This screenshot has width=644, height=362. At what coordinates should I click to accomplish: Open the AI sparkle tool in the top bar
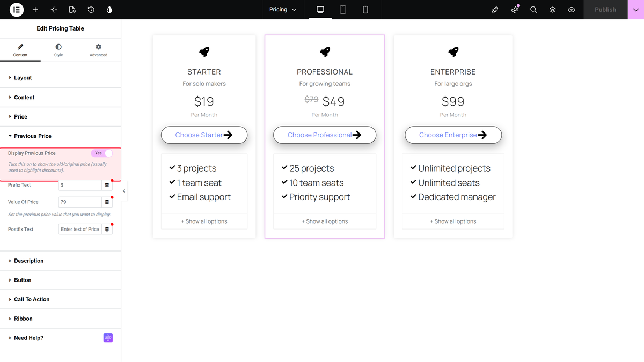tap(54, 10)
